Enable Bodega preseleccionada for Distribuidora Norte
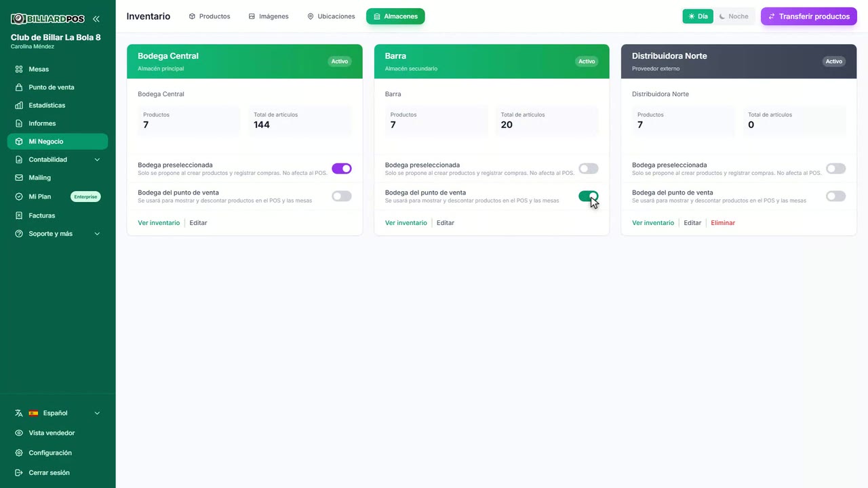 click(x=835, y=168)
